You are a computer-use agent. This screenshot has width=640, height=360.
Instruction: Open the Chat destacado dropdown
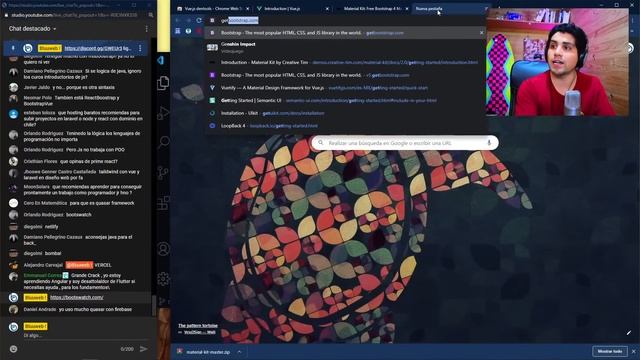pyautogui.click(x=33, y=29)
